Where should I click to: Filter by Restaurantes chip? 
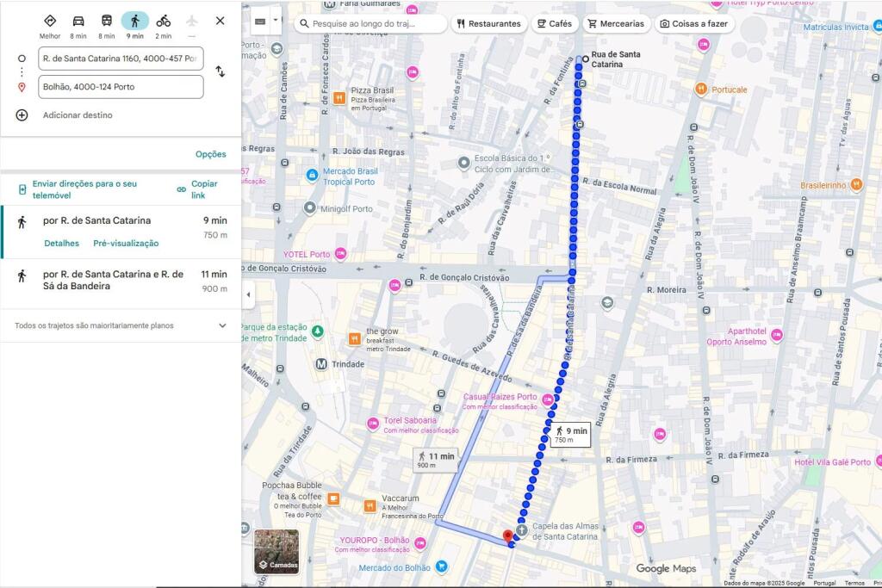(x=488, y=24)
